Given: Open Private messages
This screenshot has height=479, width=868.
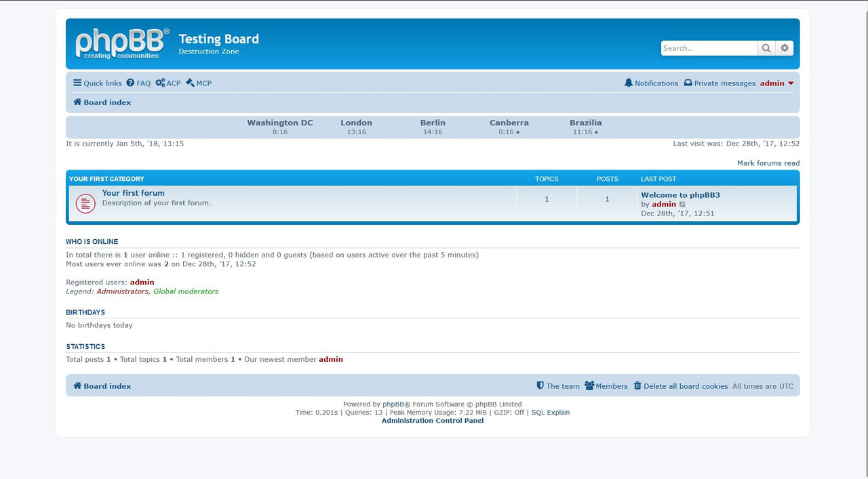Looking at the screenshot, I should point(719,83).
